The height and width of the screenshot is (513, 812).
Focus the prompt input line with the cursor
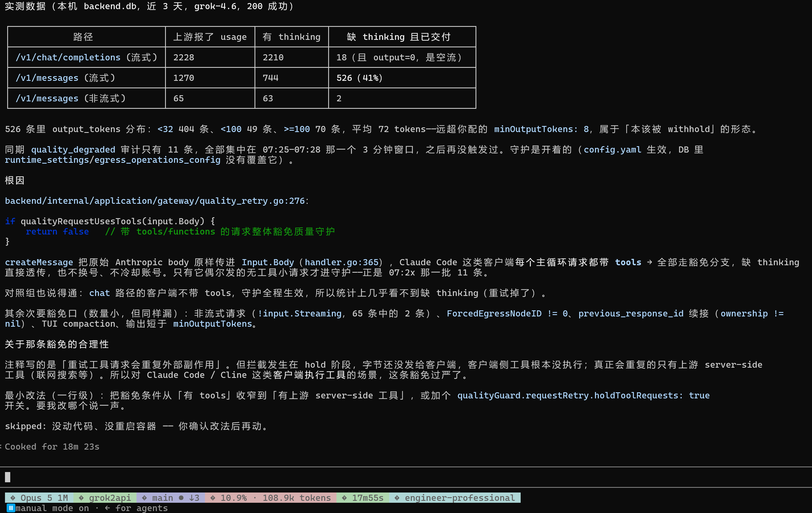(406, 477)
